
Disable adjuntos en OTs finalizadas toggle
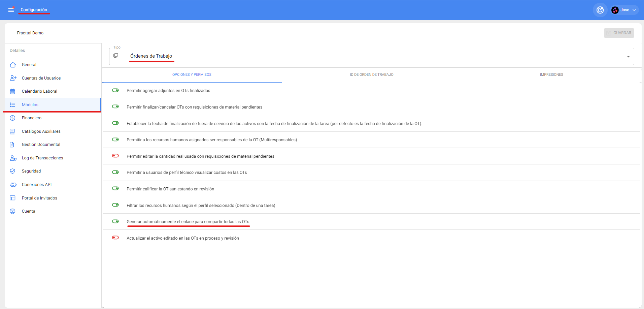115,90
